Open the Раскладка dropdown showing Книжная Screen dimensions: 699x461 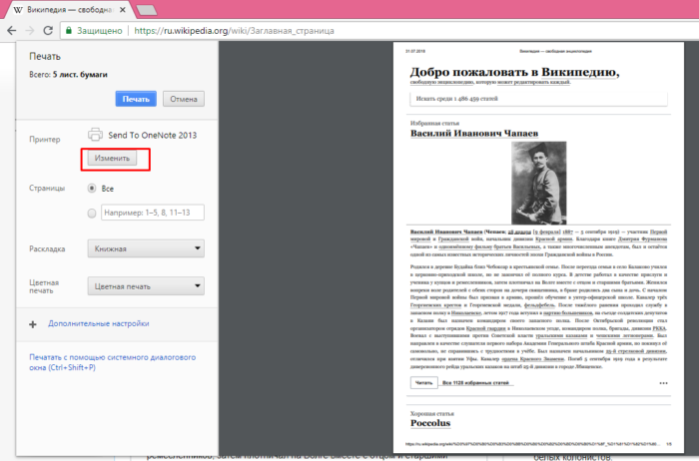[146, 248]
